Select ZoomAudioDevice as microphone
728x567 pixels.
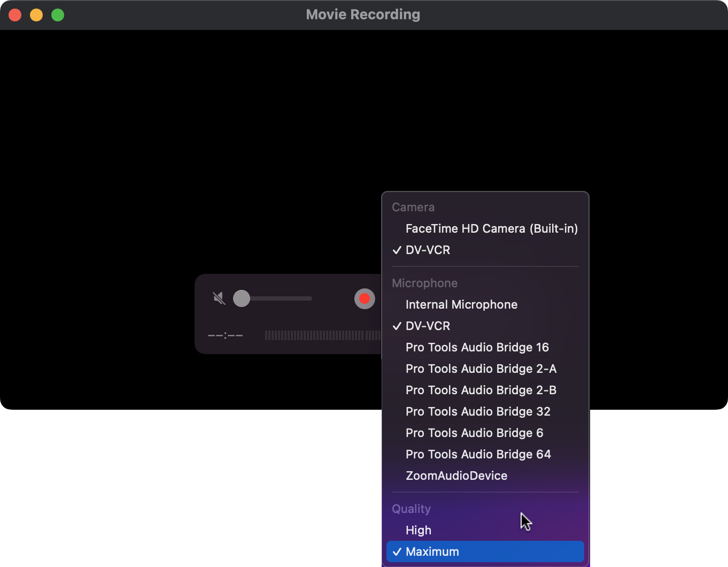(x=456, y=476)
